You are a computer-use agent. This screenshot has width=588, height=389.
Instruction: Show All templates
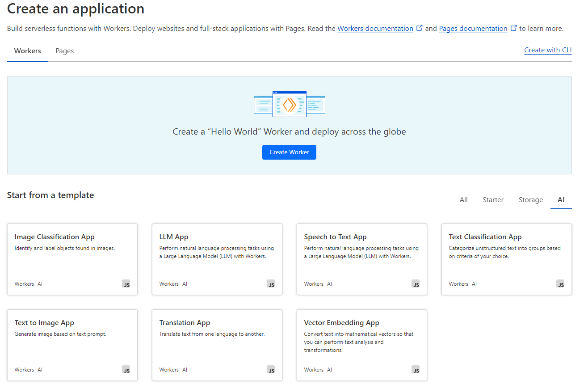pos(464,200)
